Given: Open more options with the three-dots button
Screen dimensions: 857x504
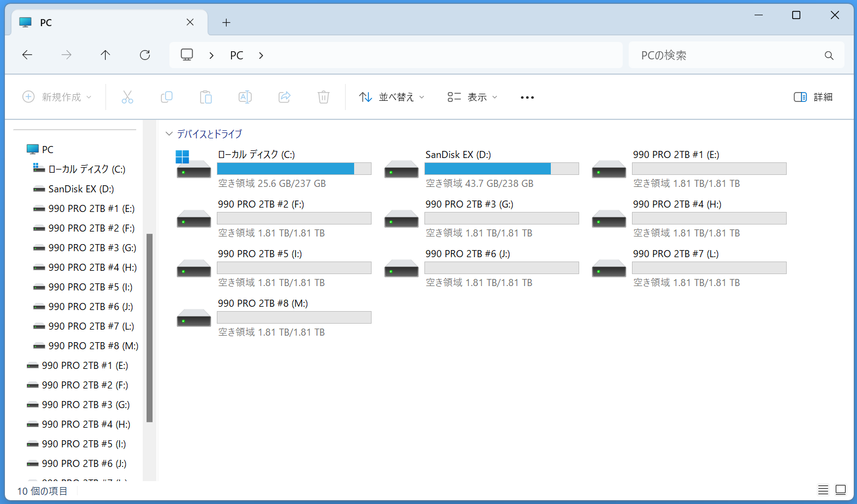Looking at the screenshot, I should pos(527,97).
